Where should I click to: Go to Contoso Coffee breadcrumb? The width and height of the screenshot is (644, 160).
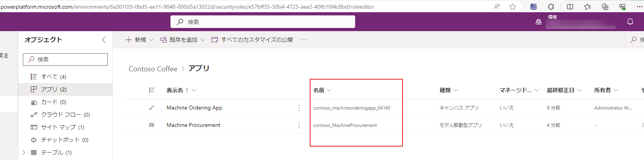(153, 69)
